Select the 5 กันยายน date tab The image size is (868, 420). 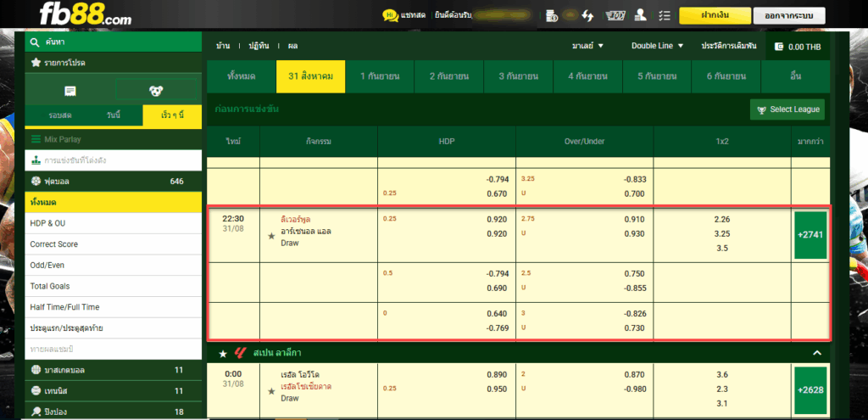click(x=657, y=76)
